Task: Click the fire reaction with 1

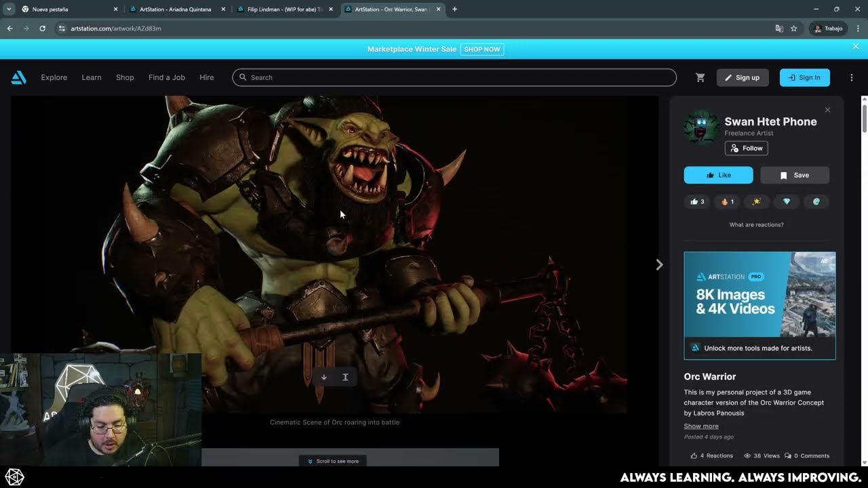Action: tap(727, 201)
